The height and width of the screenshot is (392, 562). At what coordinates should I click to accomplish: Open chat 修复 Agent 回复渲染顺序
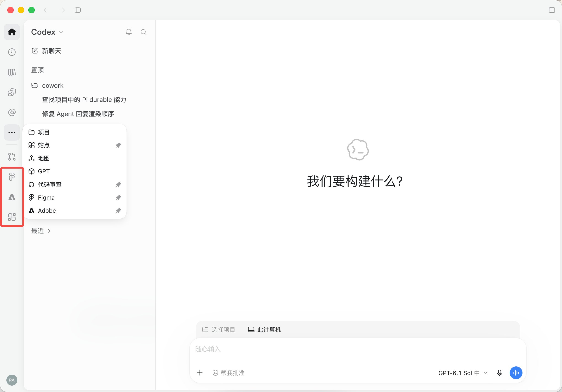point(78,114)
